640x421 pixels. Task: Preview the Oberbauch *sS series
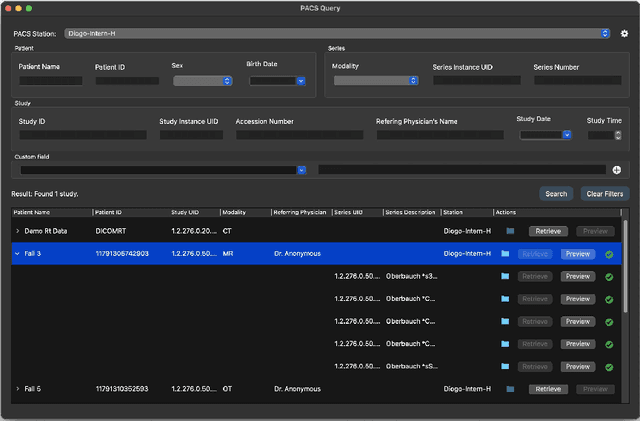pyautogui.click(x=578, y=367)
